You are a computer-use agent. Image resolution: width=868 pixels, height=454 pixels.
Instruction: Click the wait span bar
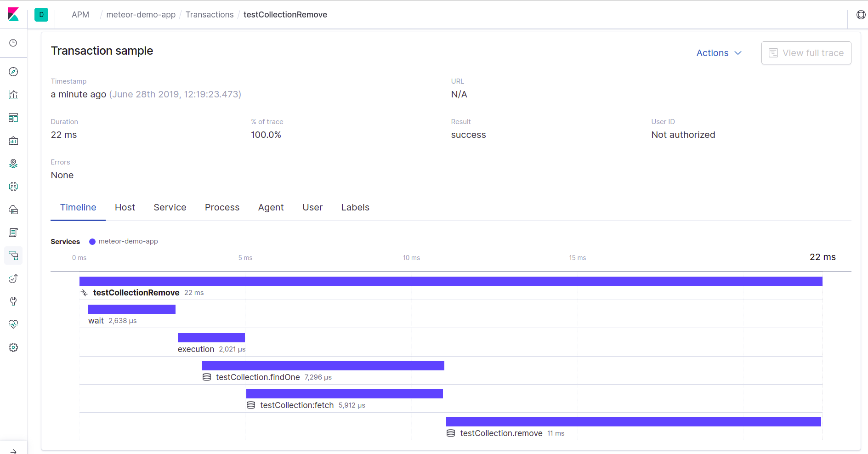tap(132, 309)
